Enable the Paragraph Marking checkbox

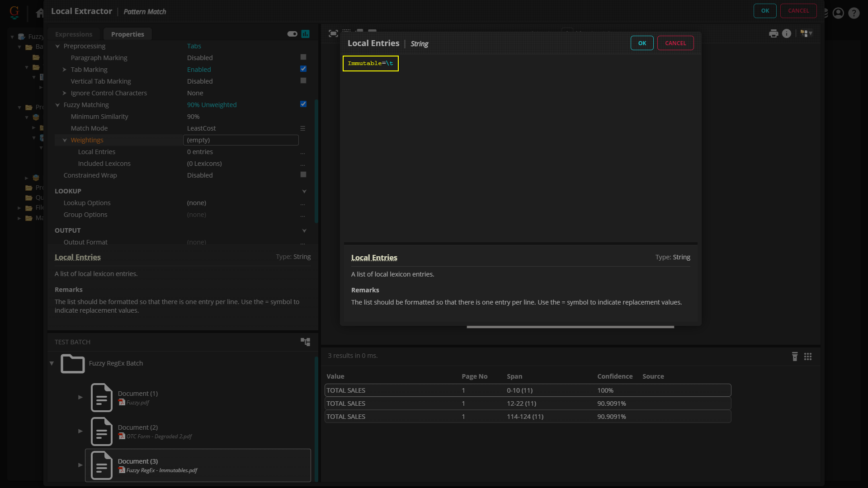click(x=303, y=57)
